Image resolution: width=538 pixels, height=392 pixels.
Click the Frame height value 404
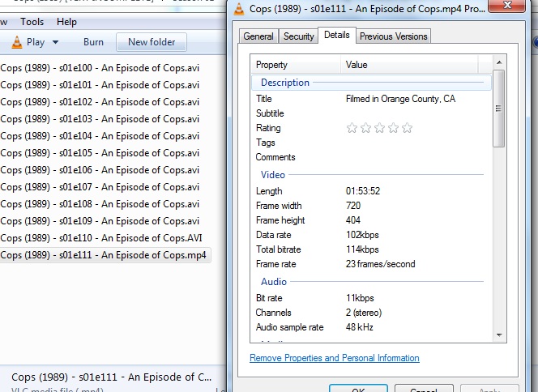click(353, 220)
